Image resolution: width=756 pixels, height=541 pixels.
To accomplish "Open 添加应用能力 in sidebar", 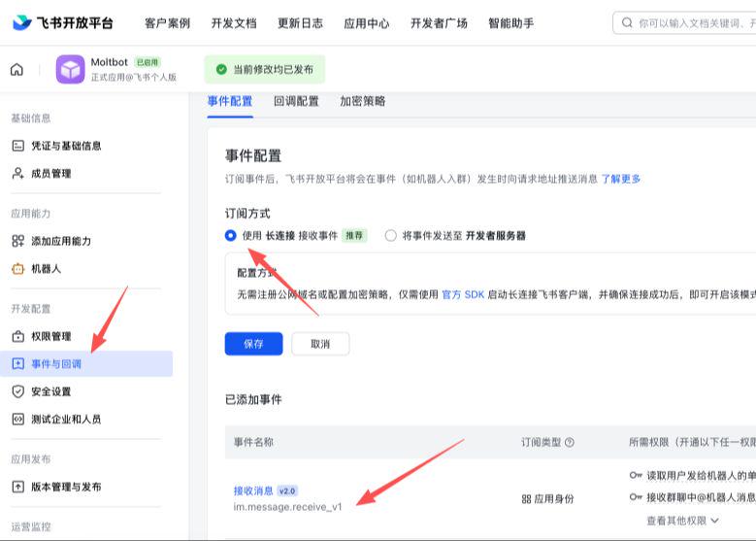I will tap(61, 241).
